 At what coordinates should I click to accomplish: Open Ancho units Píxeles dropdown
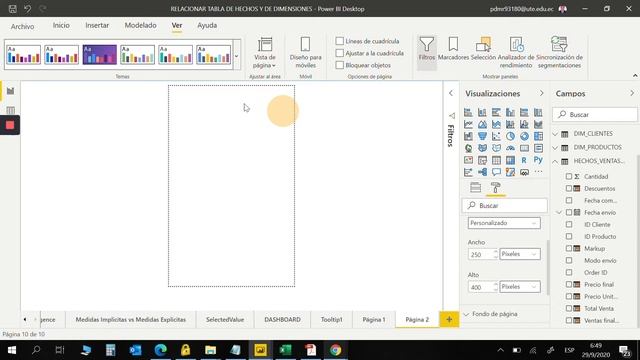(520, 254)
